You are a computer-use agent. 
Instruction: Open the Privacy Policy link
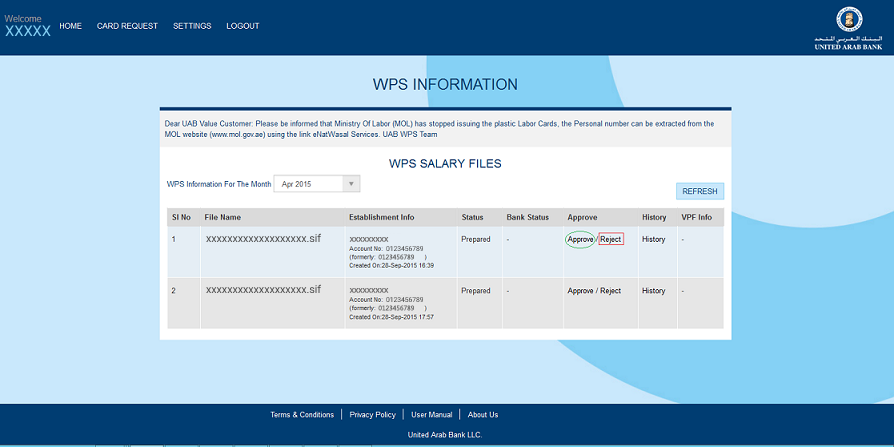(372, 415)
